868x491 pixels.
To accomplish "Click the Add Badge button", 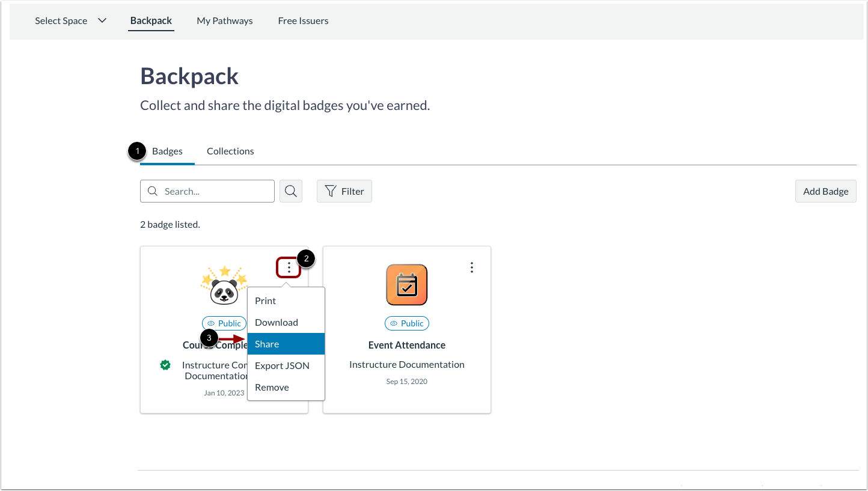I will 826,191.
